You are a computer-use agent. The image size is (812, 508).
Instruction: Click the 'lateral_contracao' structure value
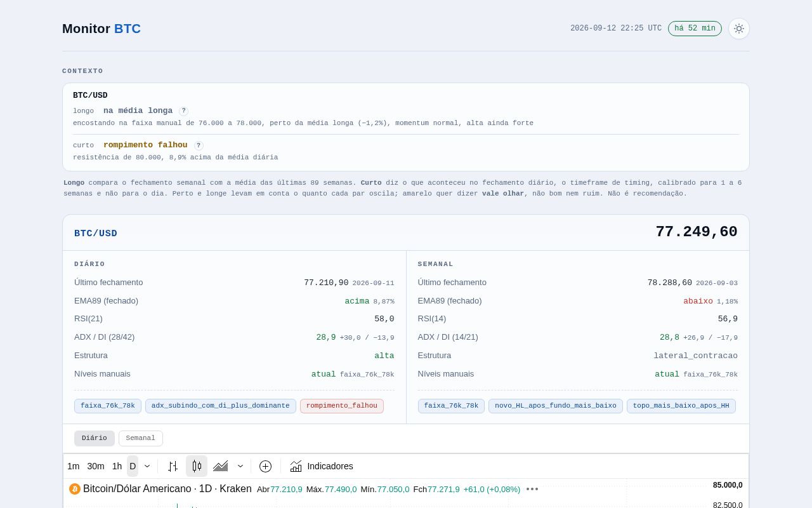tap(696, 356)
